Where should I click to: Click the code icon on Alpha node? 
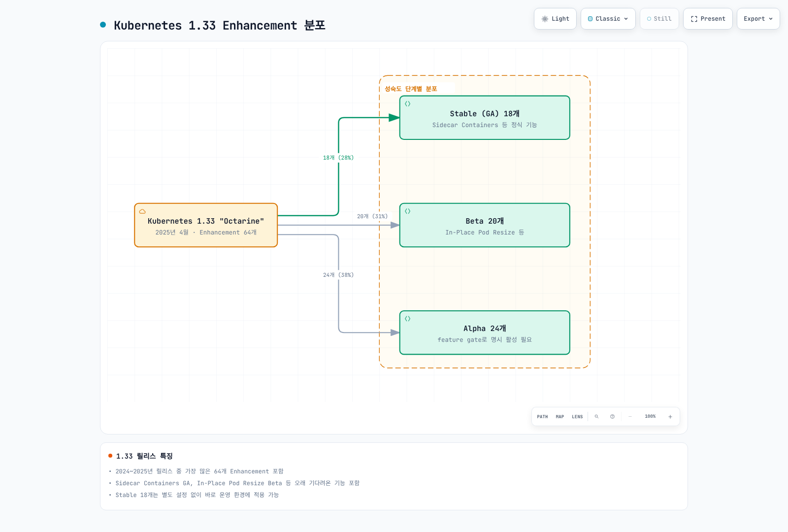tap(408, 319)
